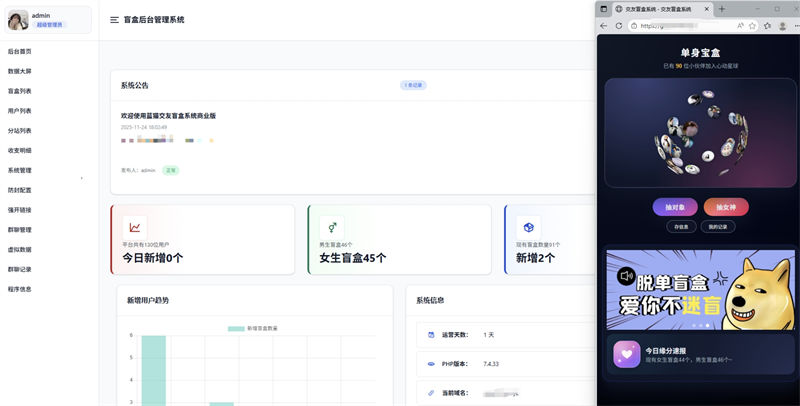Click the speaker icon on the banner
This screenshot has height=406, width=800.
[627, 275]
